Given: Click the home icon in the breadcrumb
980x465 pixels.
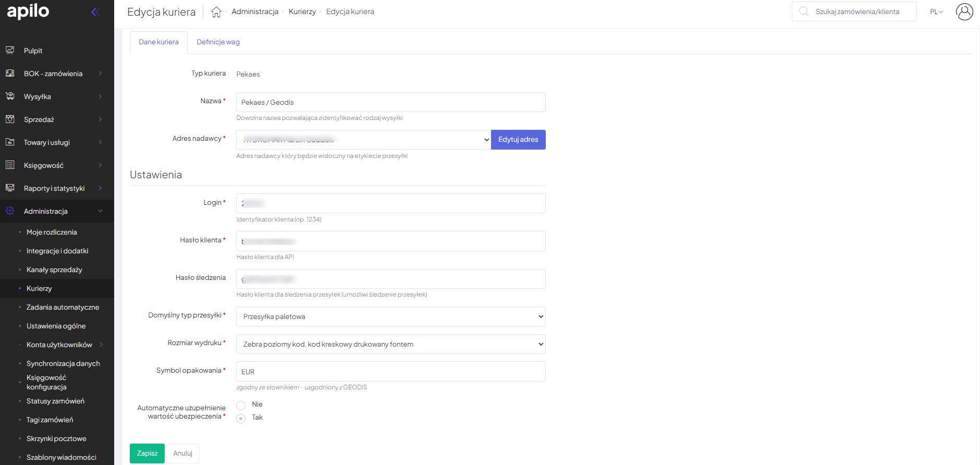Looking at the screenshot, I should click(216, 12).
